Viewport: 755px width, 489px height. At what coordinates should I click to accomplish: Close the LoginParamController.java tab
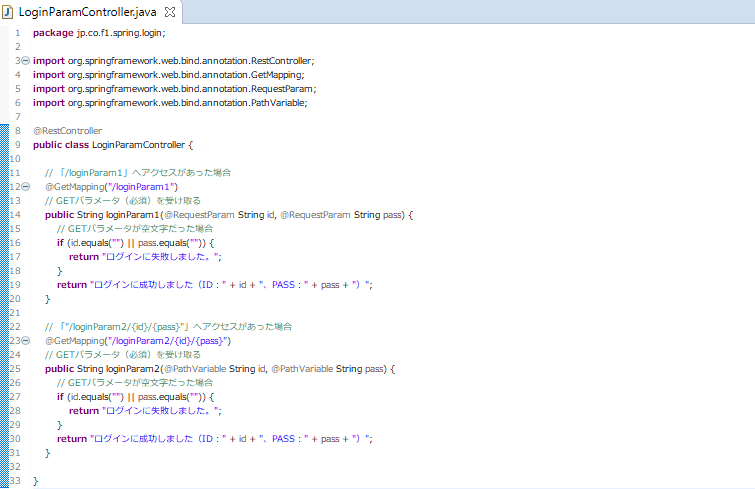click(169, 12)
